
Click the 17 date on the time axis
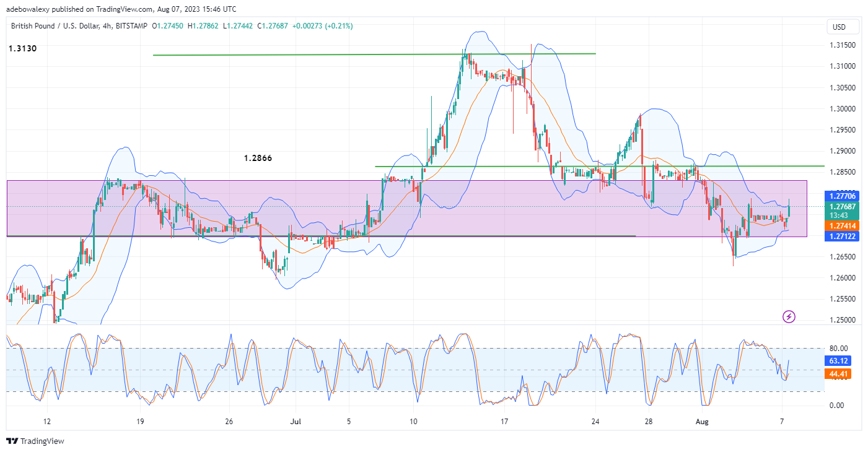(x=504, y=422)
